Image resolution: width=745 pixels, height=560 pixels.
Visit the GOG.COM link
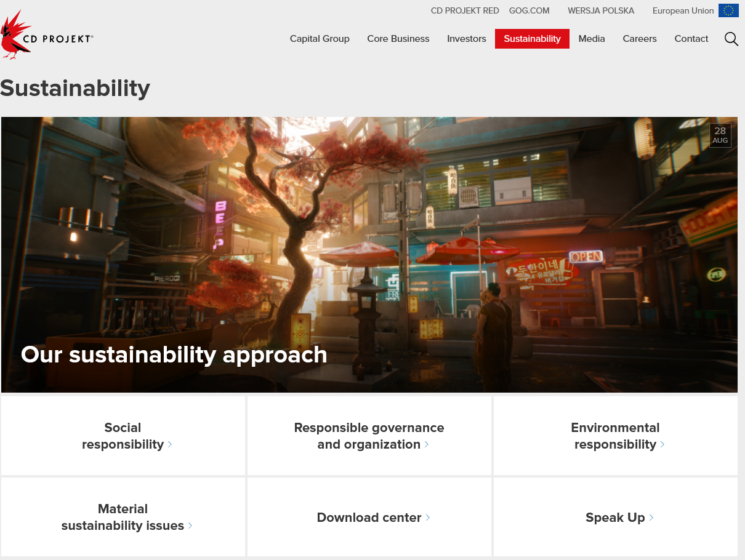click(530, 10)
